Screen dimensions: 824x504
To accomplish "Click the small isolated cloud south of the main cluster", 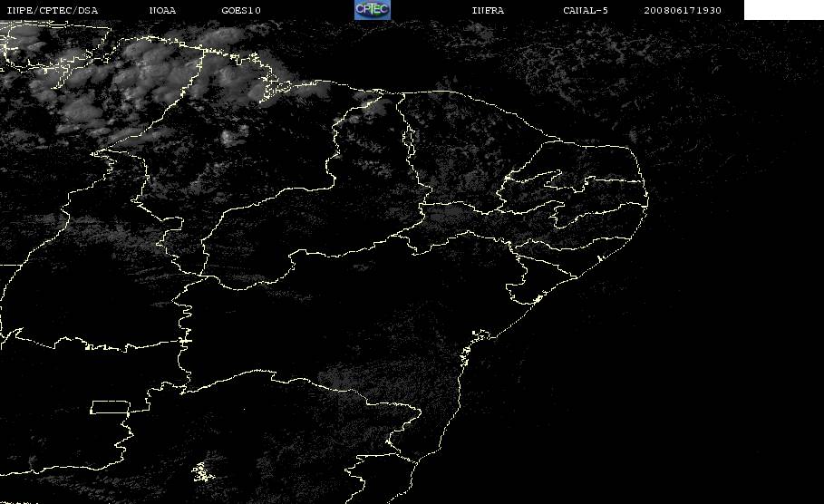I will [x=228, y=137].
